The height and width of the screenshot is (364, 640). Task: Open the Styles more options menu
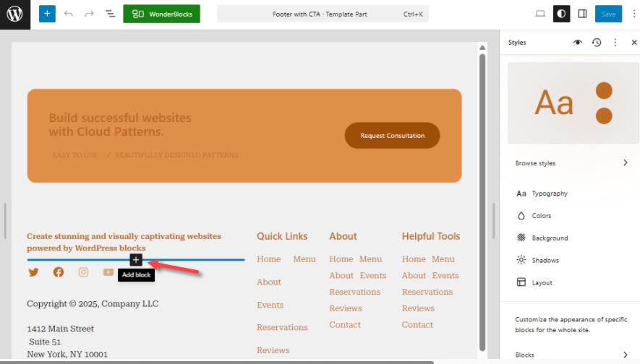615,43
